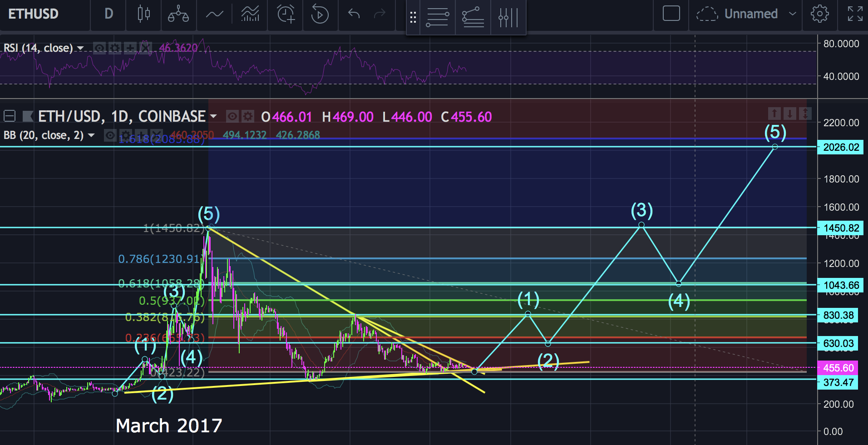This screenshot has width=868, height=445.
Task: Select the 1043.66 price label
Action: (841, 285)
